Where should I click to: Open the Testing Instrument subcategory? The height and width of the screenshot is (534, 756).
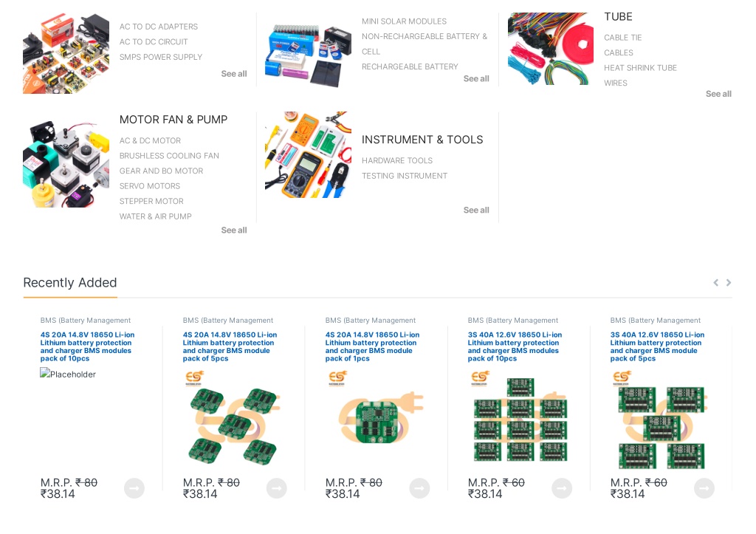[405, 176]
